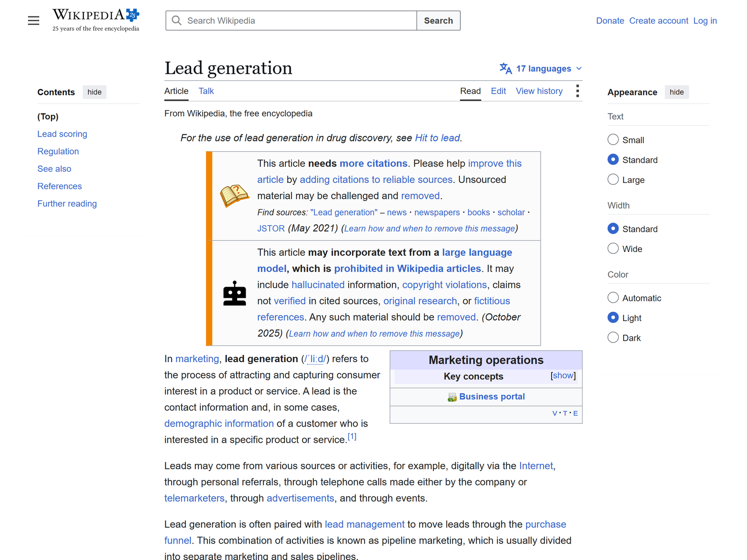
Task: Open the marketing link
Action: [x=197, y=359]
